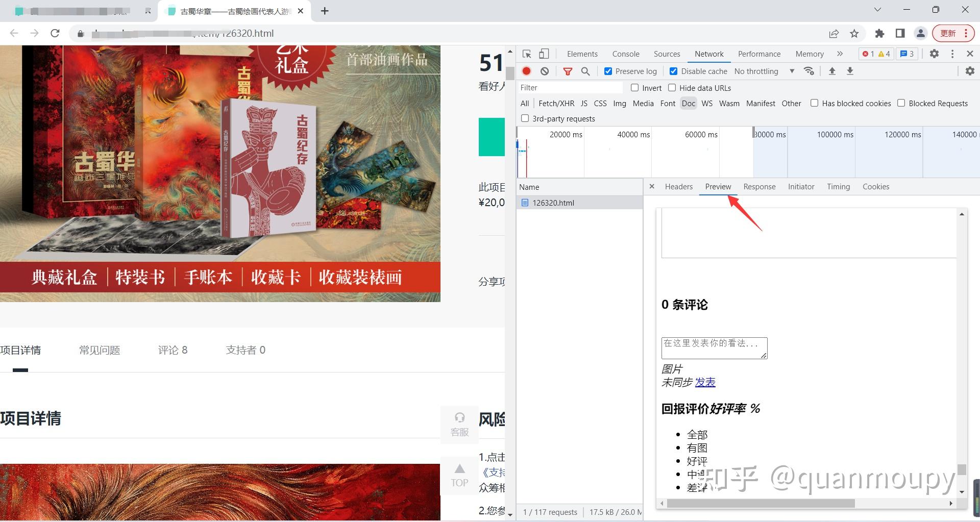Click the inspect element cursor icon
The width and height of the screenshot is (980, 522).
pos(527,54)
